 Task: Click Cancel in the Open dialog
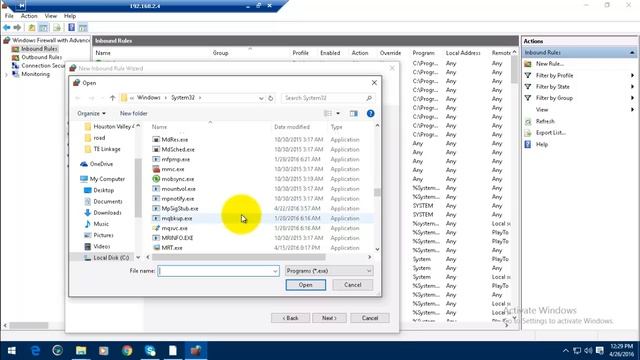point(353,285)
